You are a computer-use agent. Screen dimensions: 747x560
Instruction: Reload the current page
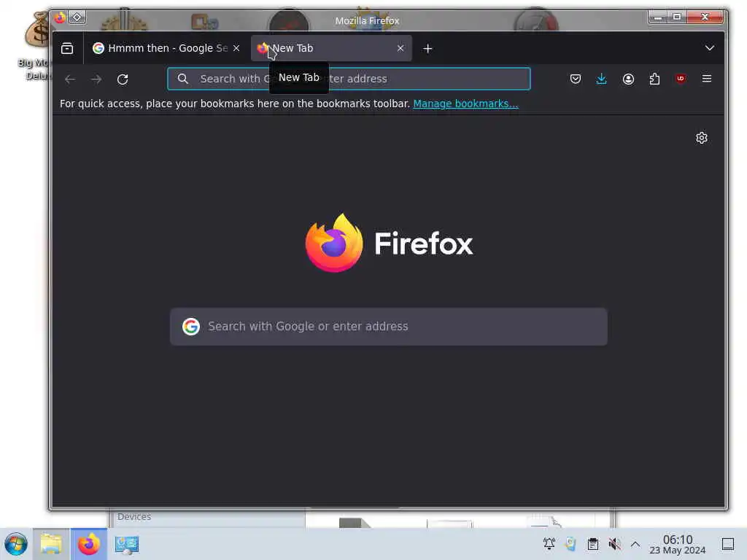(123, 79)
